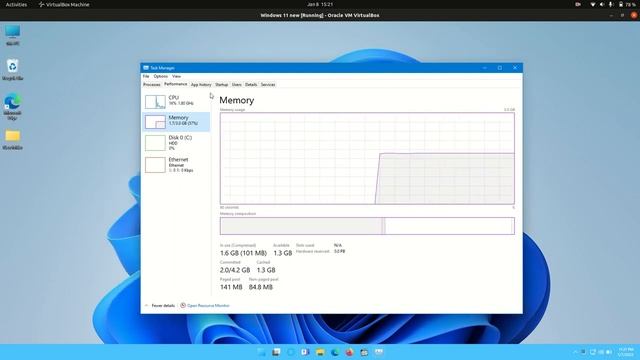
Task: Open File Explorer from the taskbar
Action: tap(320, 352)
